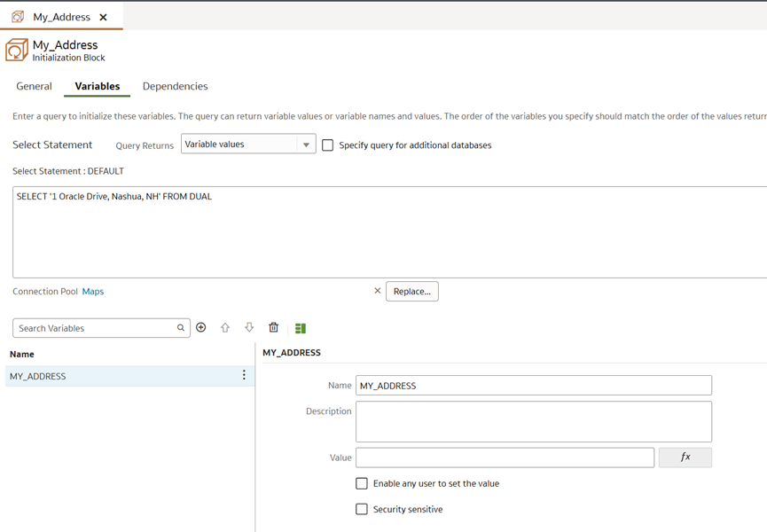Check Enable any user to set the value

pos(362,483)
